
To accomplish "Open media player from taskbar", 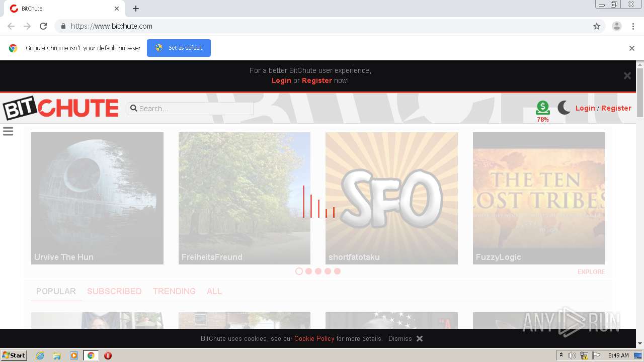I will (74, 355).
